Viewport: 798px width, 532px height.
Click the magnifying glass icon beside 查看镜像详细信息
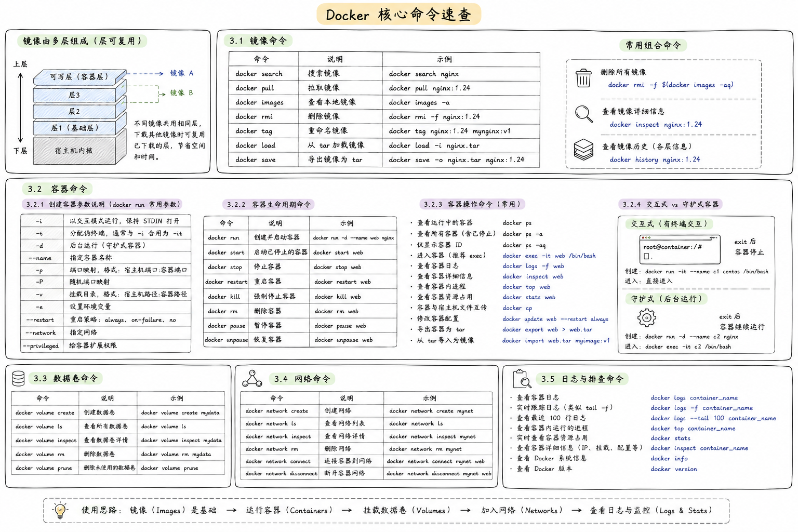[584, 114]
